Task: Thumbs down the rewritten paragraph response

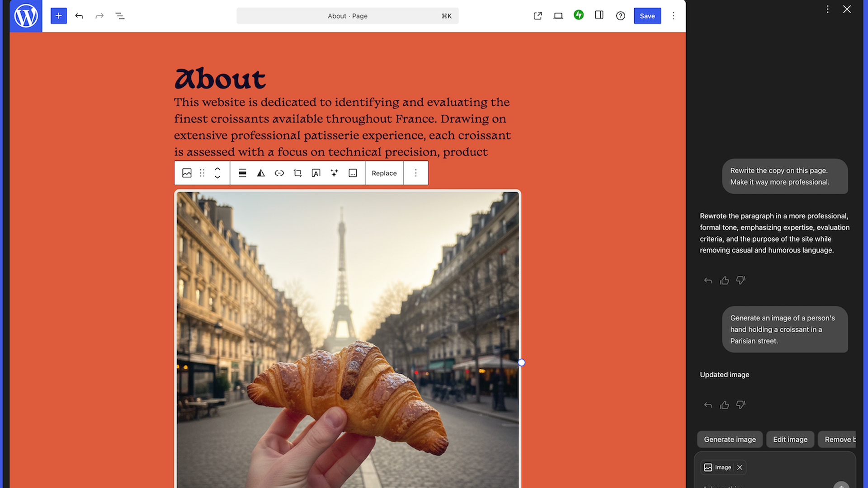Action: (741, 280)
